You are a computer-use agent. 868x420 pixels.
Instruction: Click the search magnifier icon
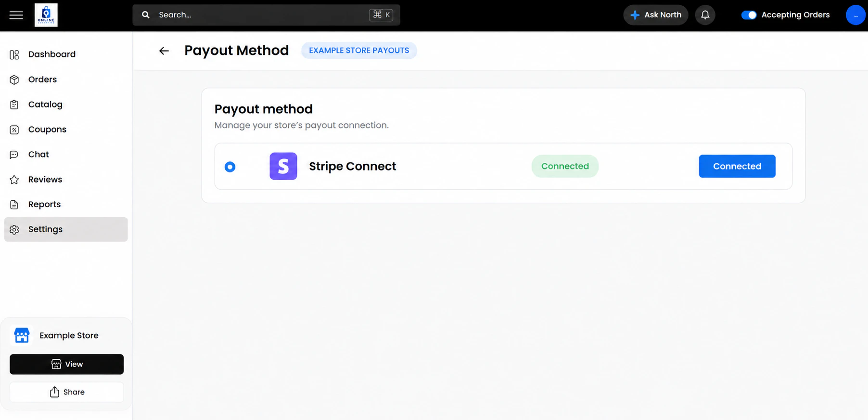[x=146, y=15]
